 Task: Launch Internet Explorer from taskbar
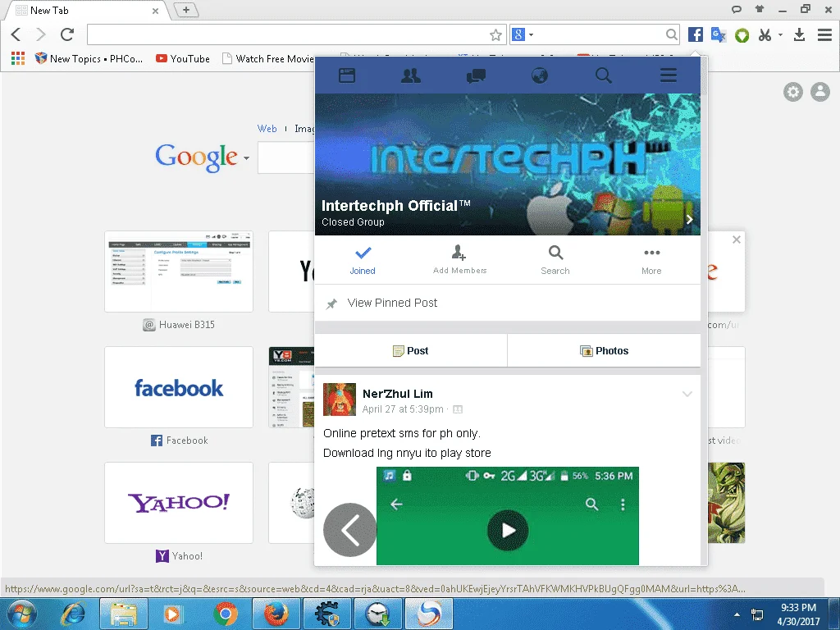tap(73, 614)
